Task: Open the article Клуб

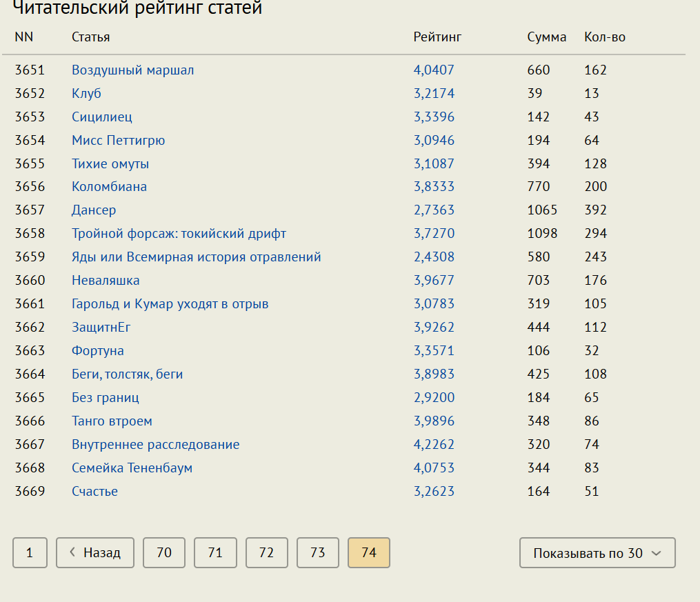Action: pos(86,93)
